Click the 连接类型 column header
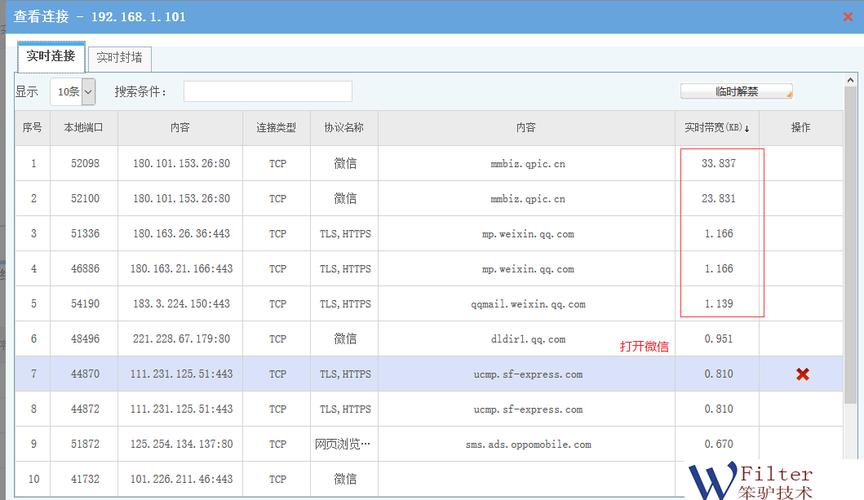864x500 pixels. [277, 128]
